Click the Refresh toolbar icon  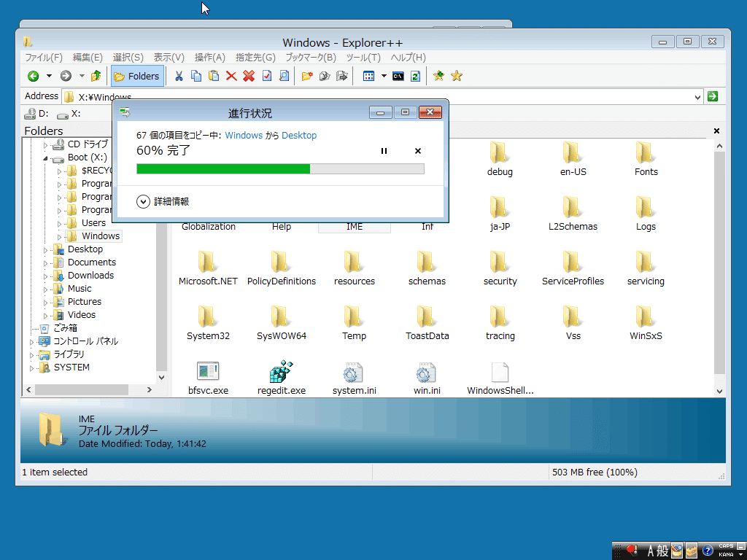tap(415, 76)
